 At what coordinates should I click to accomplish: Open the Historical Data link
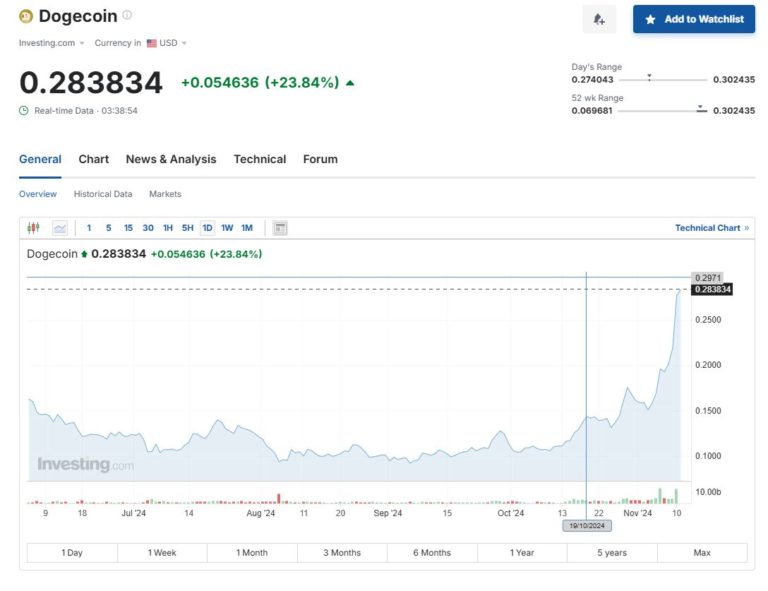103,194
